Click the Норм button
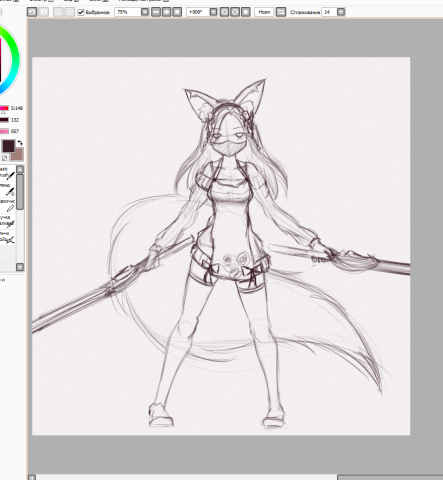443x480 pixels. (264, 12)
